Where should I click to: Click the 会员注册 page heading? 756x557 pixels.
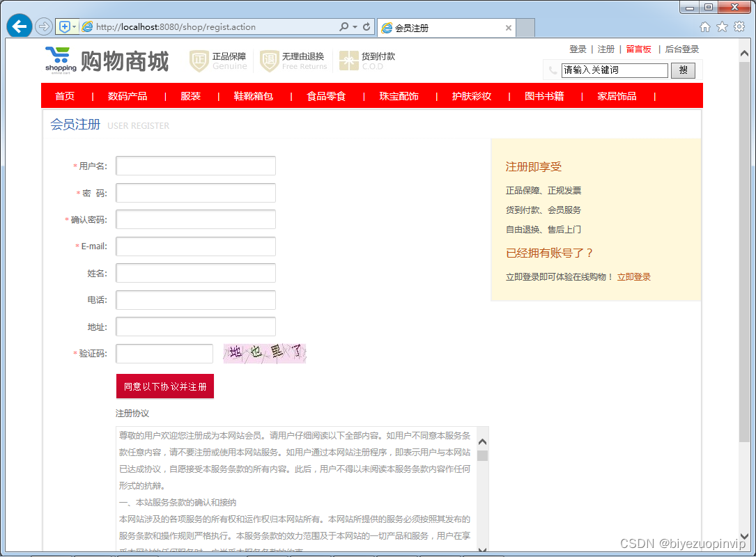[x=75, y=125]
